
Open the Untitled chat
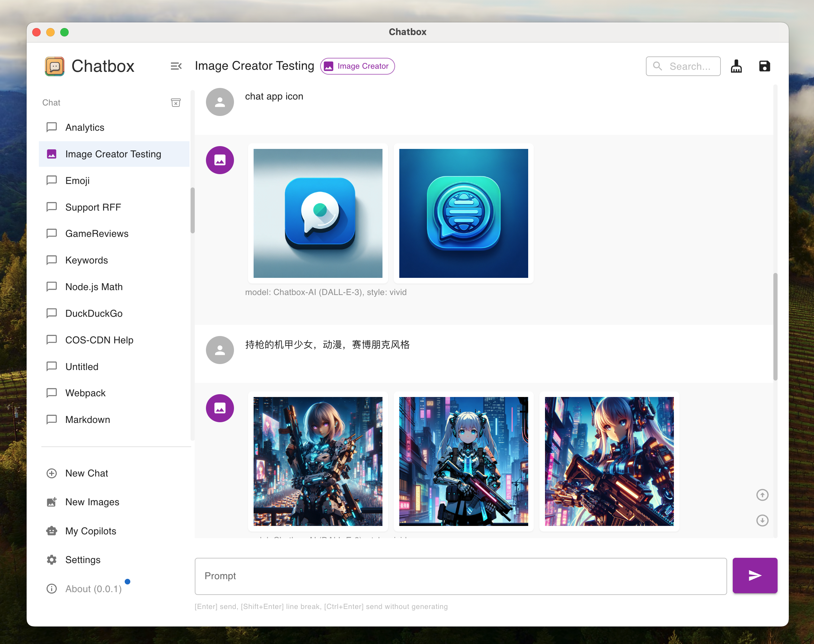point(114,366)
